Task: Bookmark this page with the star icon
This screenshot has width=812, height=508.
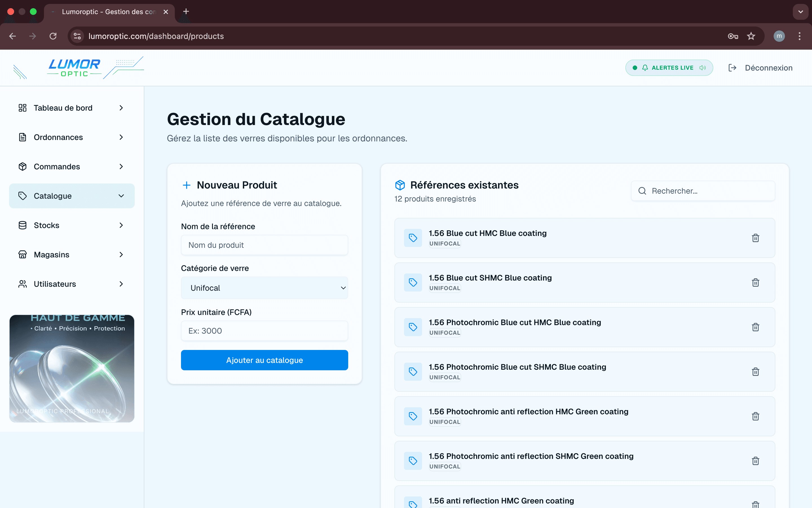Action: pos(751,36)
